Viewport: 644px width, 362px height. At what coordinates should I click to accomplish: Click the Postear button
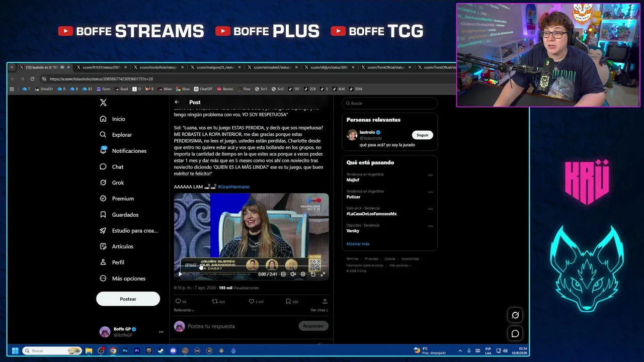tap(128, 299)
